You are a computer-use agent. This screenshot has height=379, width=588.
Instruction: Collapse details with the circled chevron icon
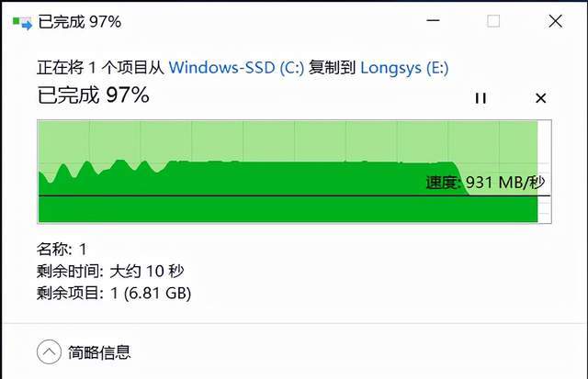(49, 351)
